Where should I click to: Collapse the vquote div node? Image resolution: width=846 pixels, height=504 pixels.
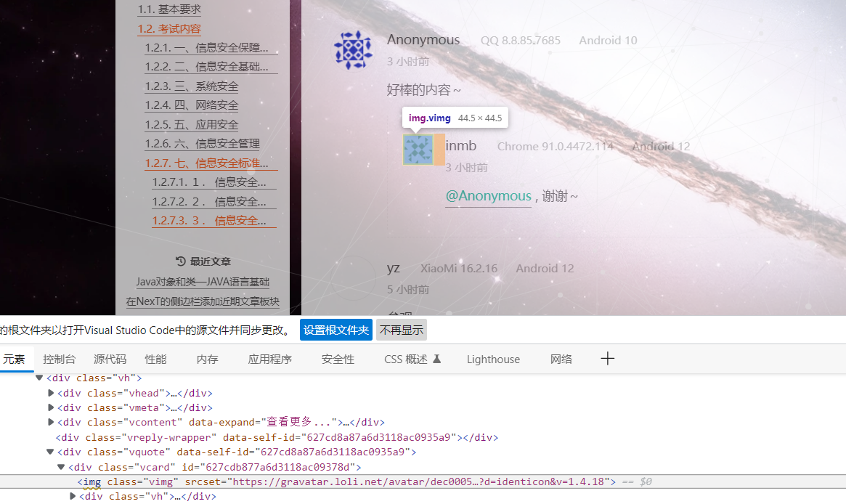[50, 451]
